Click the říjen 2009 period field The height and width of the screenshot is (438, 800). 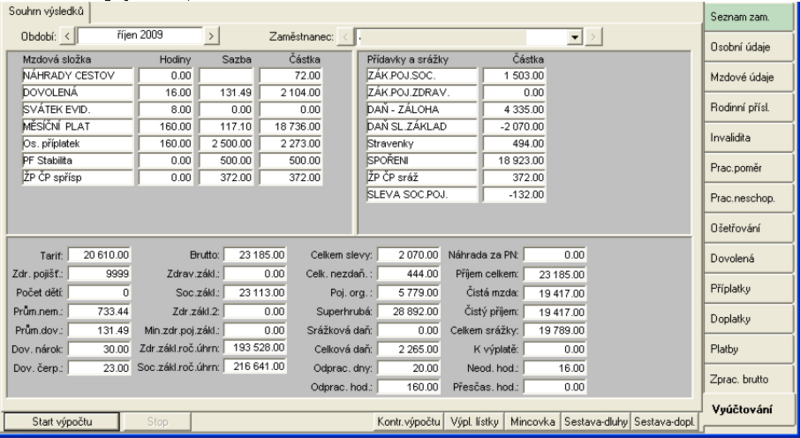[140, 36]
